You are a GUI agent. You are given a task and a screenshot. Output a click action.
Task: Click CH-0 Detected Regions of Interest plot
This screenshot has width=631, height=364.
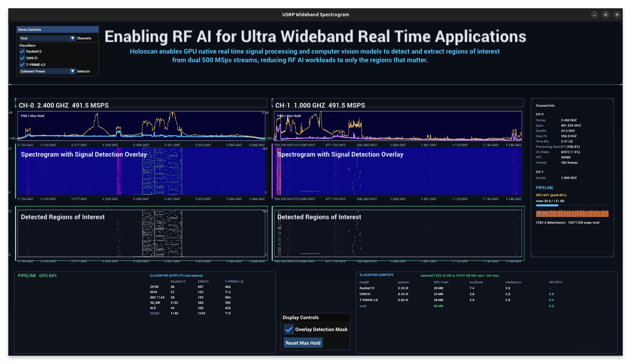(x=141, y=234)
